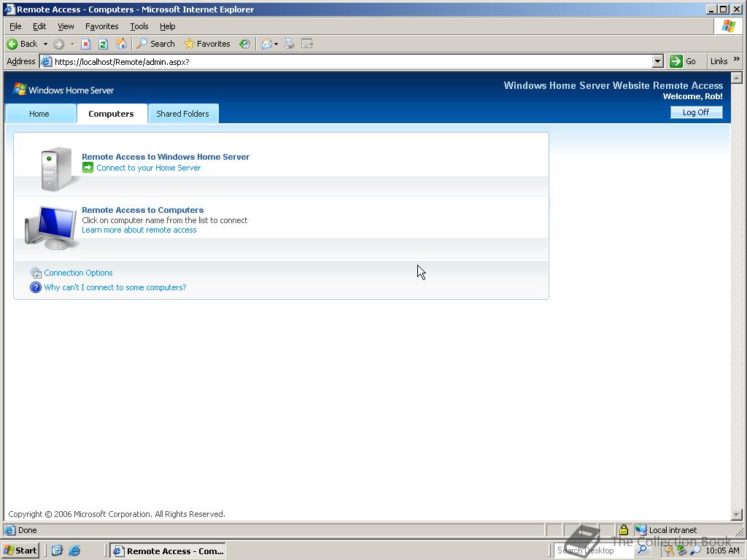This screenshot has width=747, height=560.
Task: Switch to the Home tab
Action: pos(39,114)
